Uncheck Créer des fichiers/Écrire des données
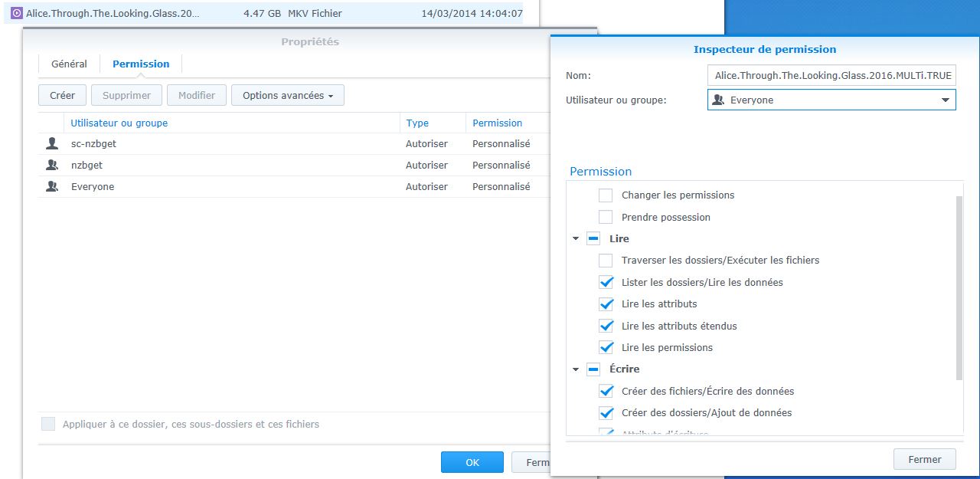Viewport: 980px width, 479px height. pyautogui.click(x=606, y=391)
